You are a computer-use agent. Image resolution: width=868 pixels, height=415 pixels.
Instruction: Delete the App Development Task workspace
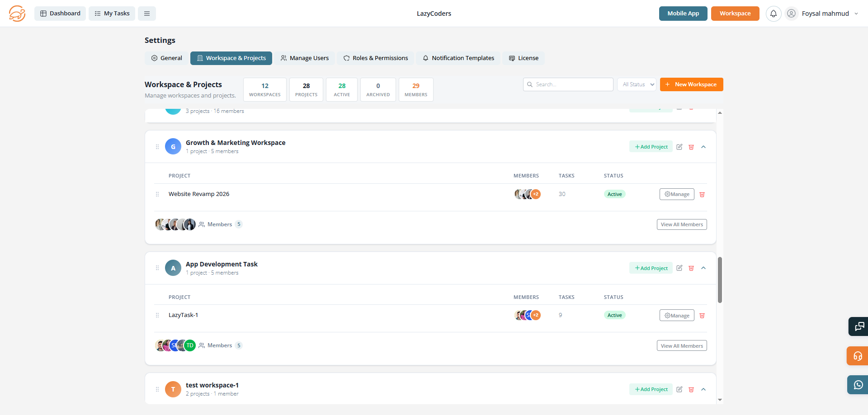click(691, 268)
